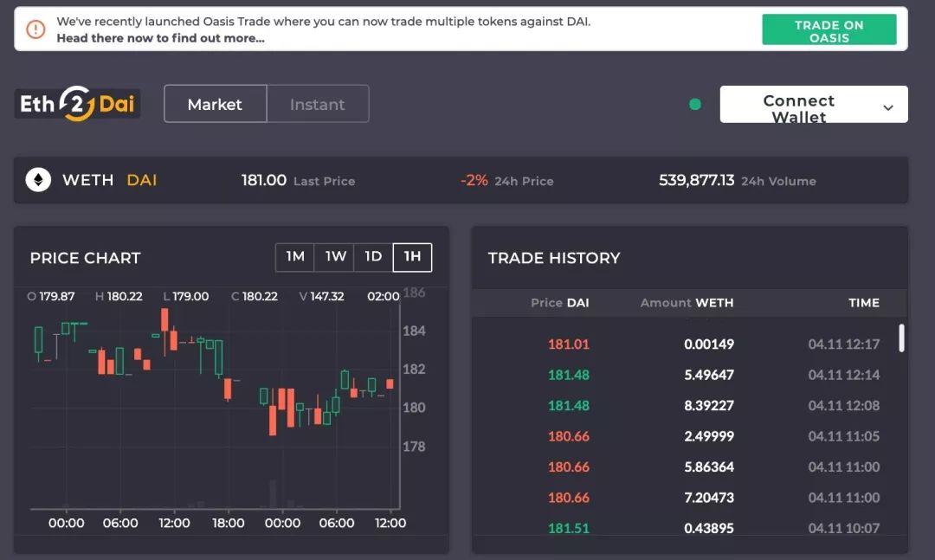The width and height of the screenshot is (935, 560).
Task: Click the TRADE HISTORY panel title
Action: pos(554,258)
